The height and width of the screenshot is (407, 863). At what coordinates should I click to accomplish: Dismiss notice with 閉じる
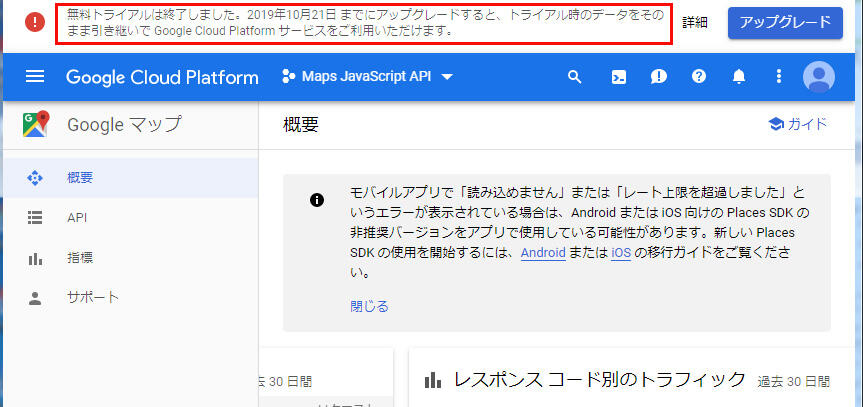point(369,306)
